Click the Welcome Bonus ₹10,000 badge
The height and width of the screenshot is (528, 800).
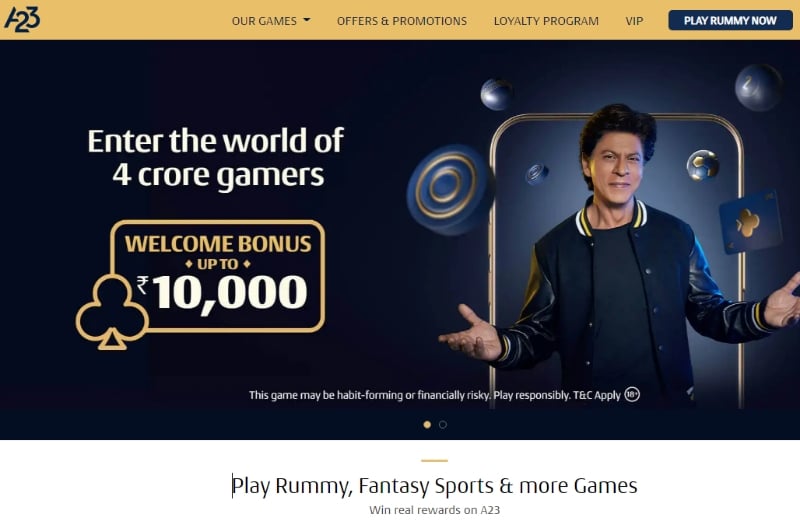217,276
